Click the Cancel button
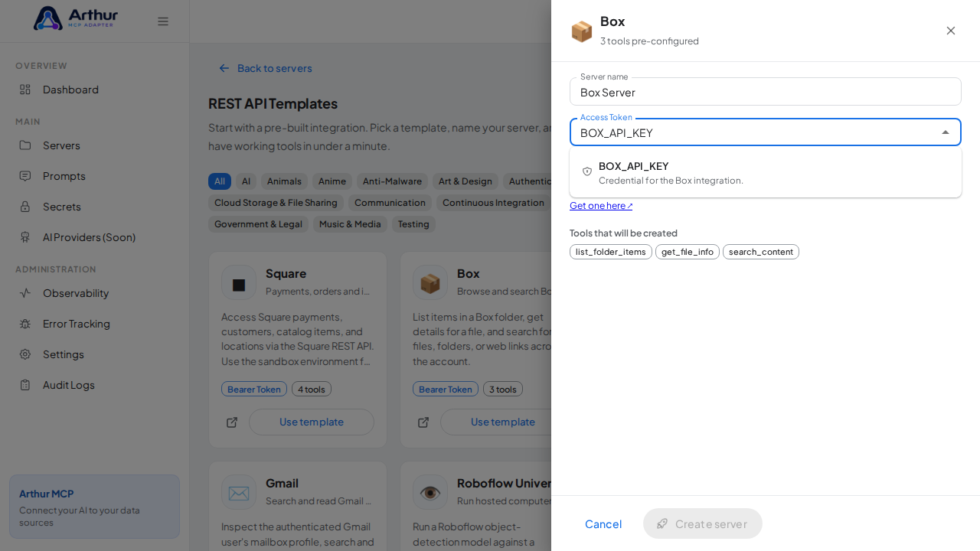This screenshot has width=980, height=551. 603,523
